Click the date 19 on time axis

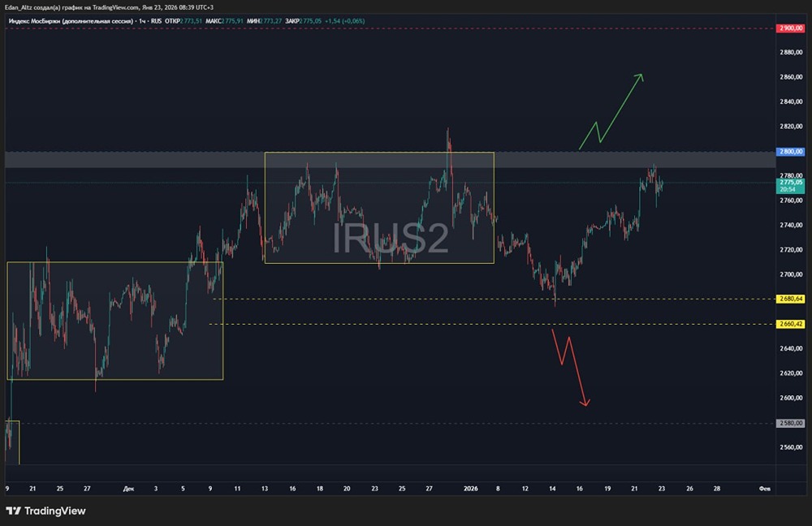coord(607,489)
